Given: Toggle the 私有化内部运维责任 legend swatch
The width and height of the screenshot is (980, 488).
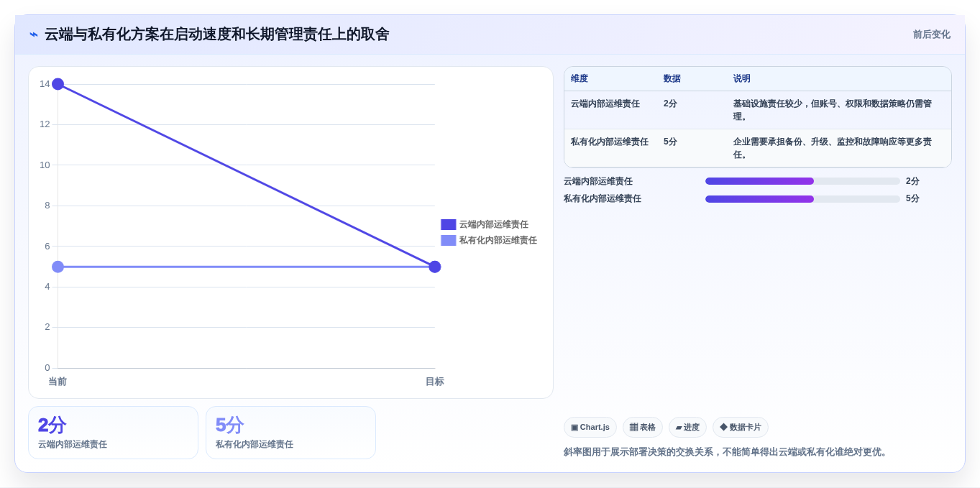Looking at the screenshot, I should point(448,240).
